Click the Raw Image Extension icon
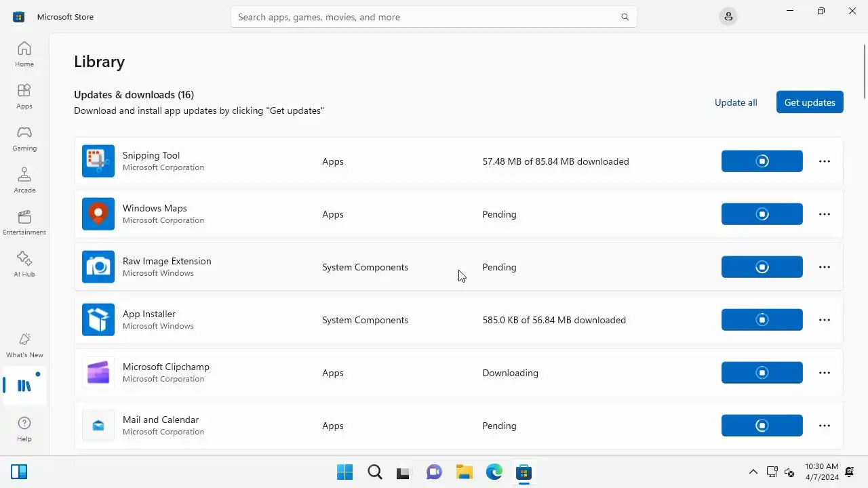 pyautogui.click(x=98, y=267)
